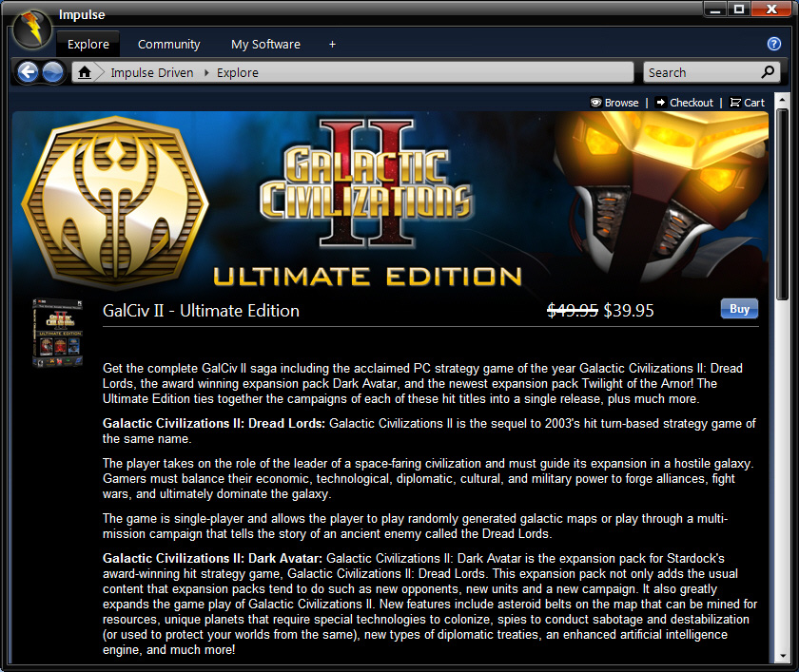This screenshot has width=799, height=672.
Task: Click the struck-through $49.95 price
Action: point(573,311)
